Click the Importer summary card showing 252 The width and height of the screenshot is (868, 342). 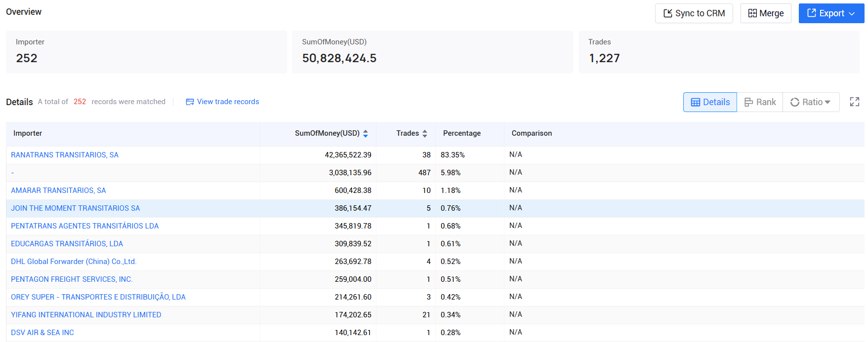(146, 52)
